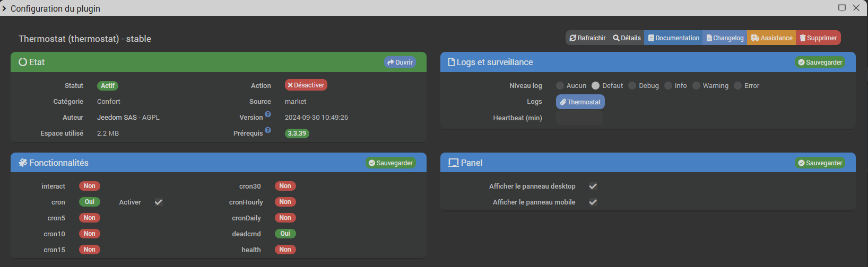
Task: Open the Documentation link
Action: [x=673, y=38]
